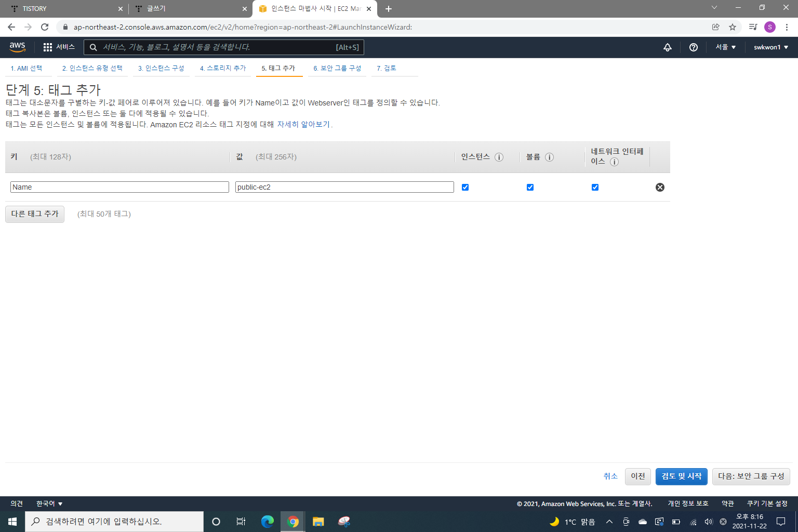Show info for the Instances column
Image resolution: width=798 pixels, height=532 pixels.
(x=499, y=157)
